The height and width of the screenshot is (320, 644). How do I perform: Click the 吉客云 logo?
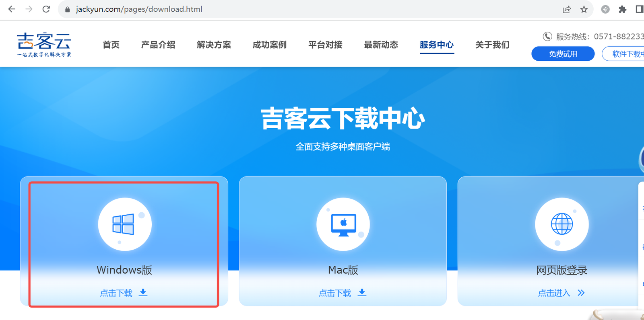coord(44,45)
